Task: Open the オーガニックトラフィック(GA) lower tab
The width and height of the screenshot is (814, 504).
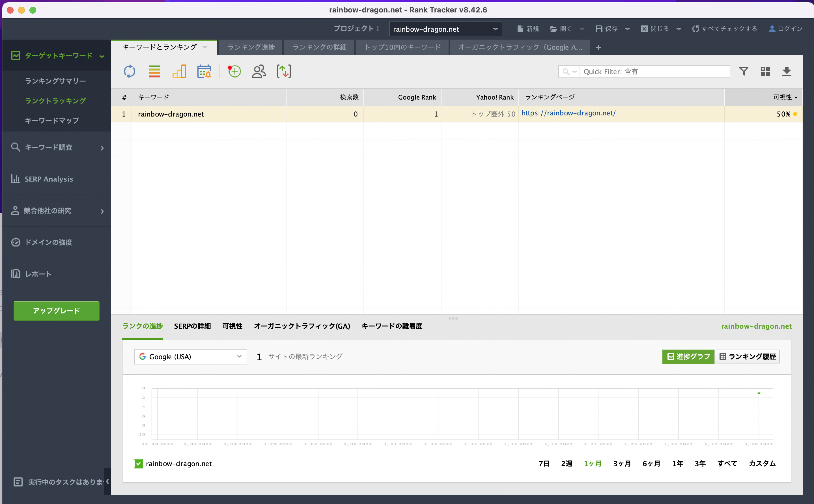Action: (x=302, y=326)
